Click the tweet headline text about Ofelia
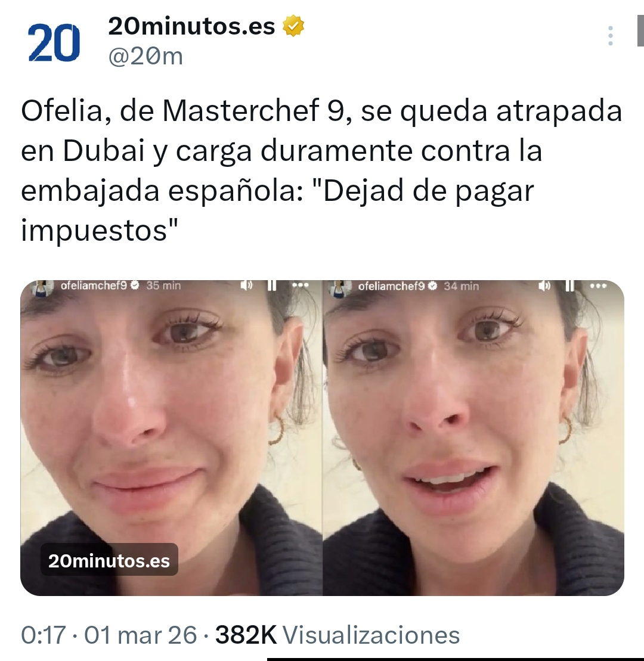 (x=321, y=170)
